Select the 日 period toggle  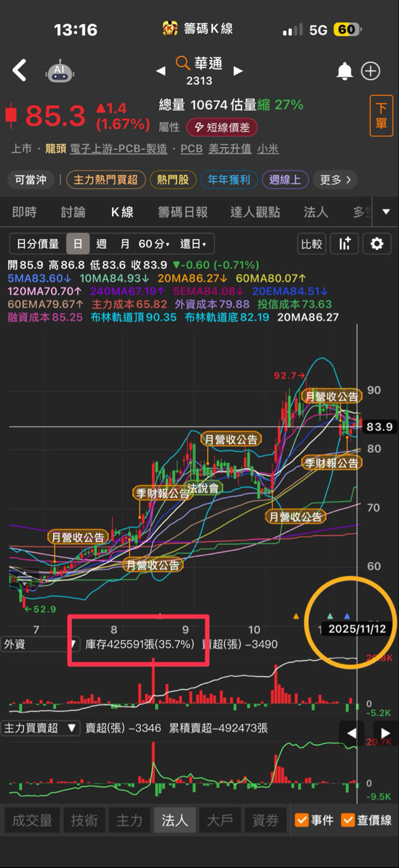click(78, 243)
